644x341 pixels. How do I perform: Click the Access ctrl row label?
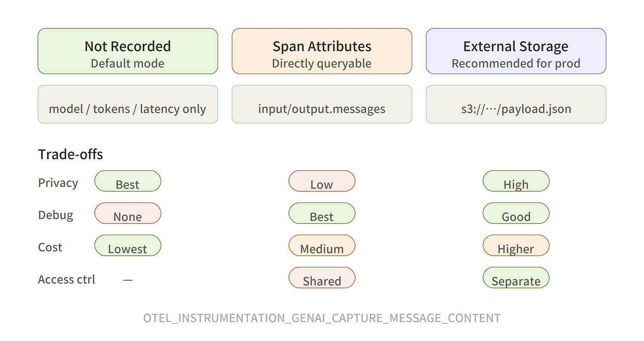[x=67, y=279]
